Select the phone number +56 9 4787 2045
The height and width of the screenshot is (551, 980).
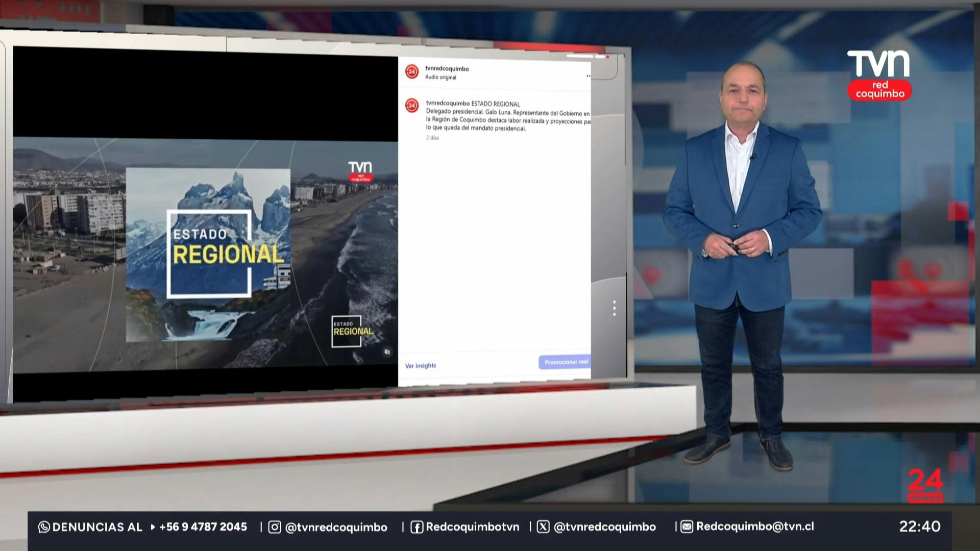coord(203,527)
